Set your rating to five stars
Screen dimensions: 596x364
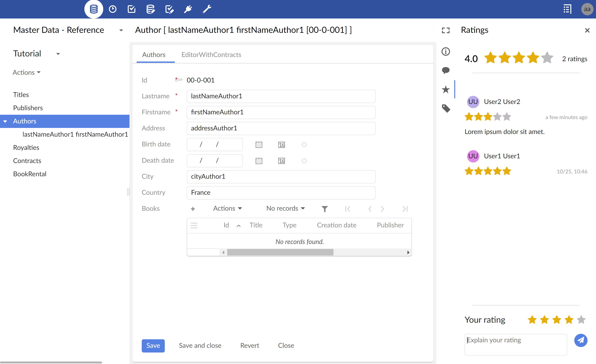581,320
